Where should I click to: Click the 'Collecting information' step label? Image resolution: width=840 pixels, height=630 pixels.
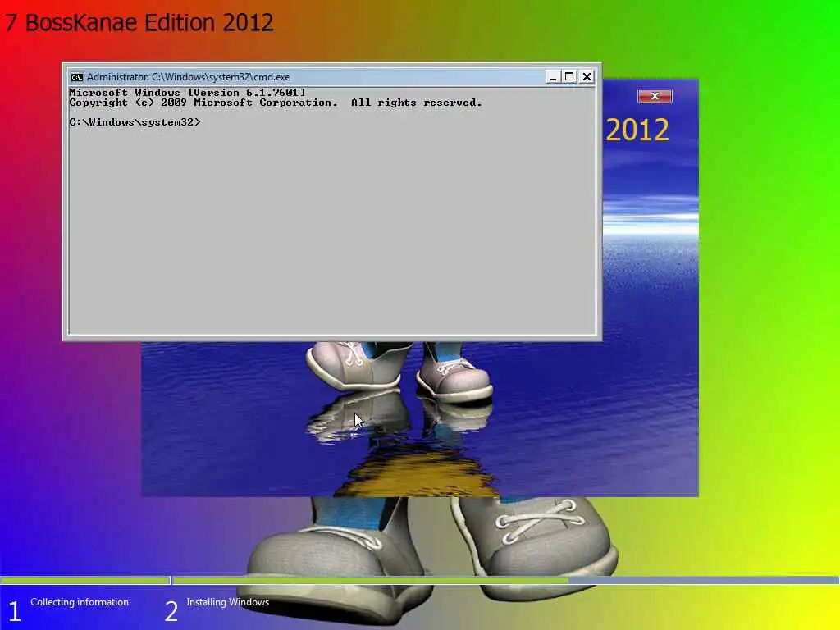pos(80,602)
